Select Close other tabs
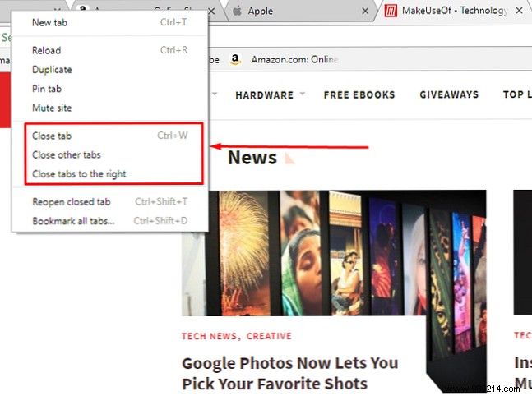 tap(67, 154)
